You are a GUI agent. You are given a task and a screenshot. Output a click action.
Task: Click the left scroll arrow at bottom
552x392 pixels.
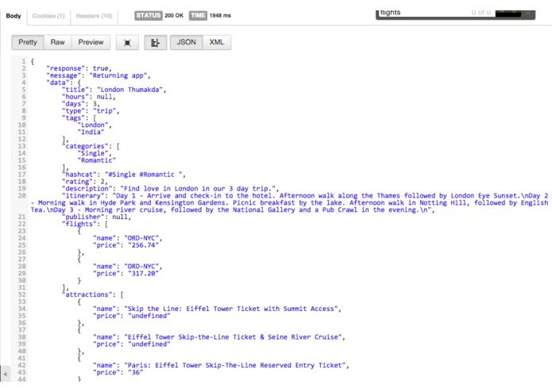(x=5, y=374)
